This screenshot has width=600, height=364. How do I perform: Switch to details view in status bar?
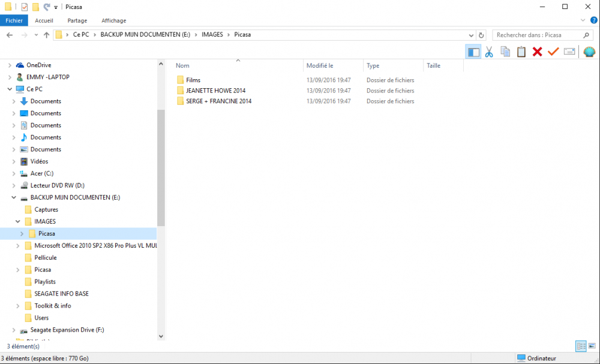click(581, 347)
